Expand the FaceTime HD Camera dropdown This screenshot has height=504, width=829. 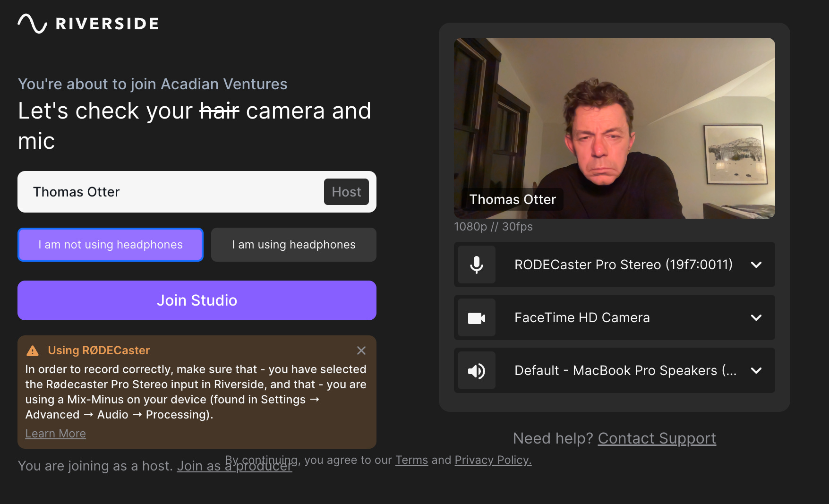coord(756,317)
